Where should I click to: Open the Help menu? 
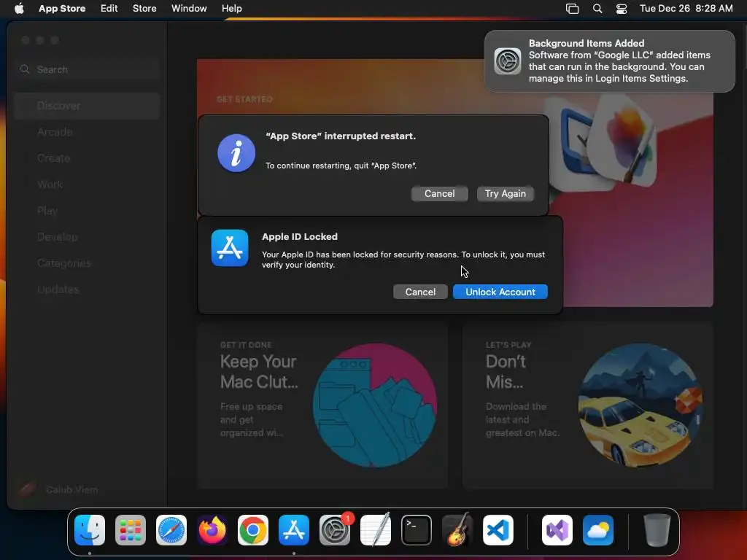coord(231,8)
